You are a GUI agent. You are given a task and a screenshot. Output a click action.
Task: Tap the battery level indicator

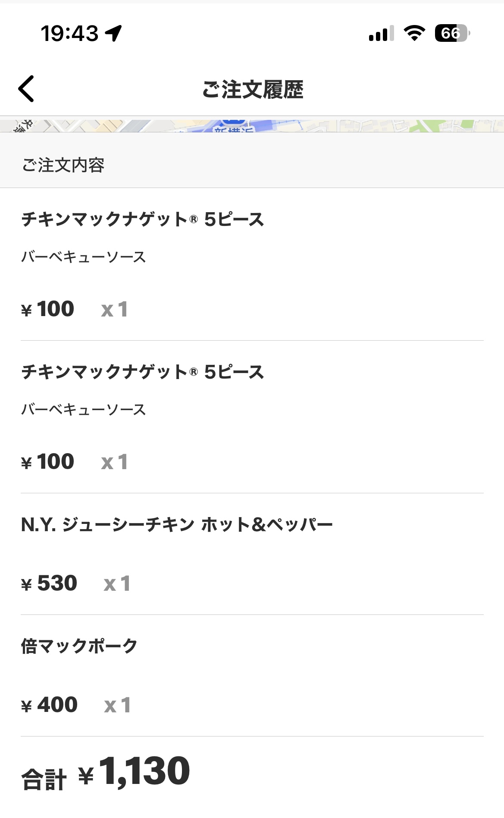point(452,33)
